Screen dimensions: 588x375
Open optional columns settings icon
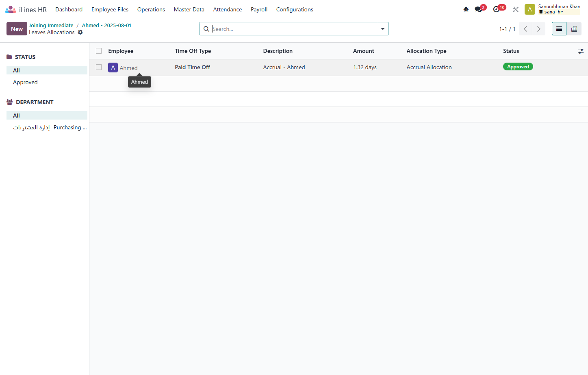pyautogui.click(x=581, y=51)
